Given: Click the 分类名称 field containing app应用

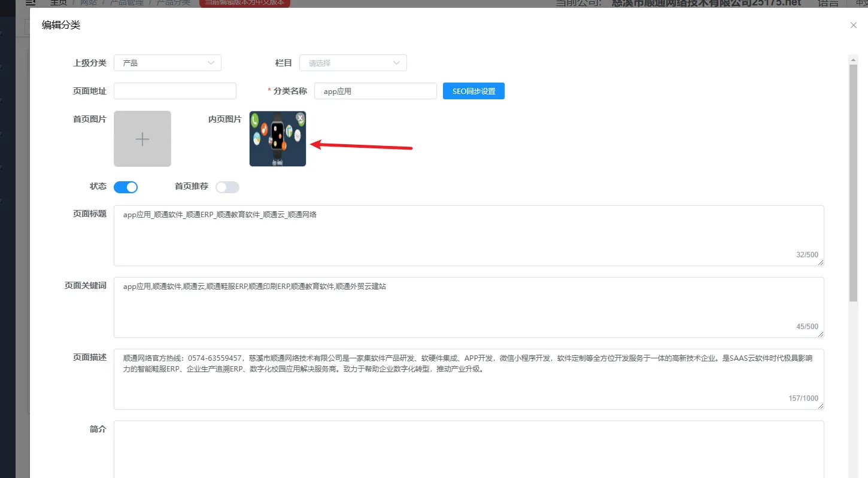Looking at the screenshot, I should [375, 91].
